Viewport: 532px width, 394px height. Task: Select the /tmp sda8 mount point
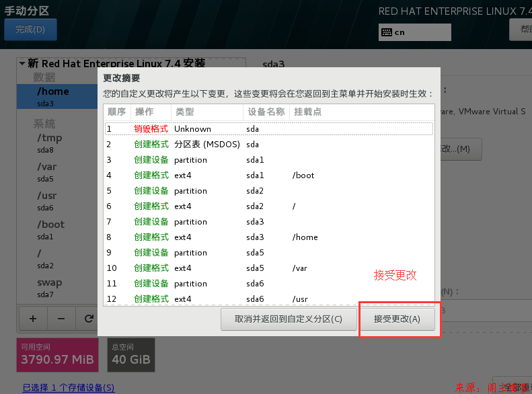click(57, 143)
